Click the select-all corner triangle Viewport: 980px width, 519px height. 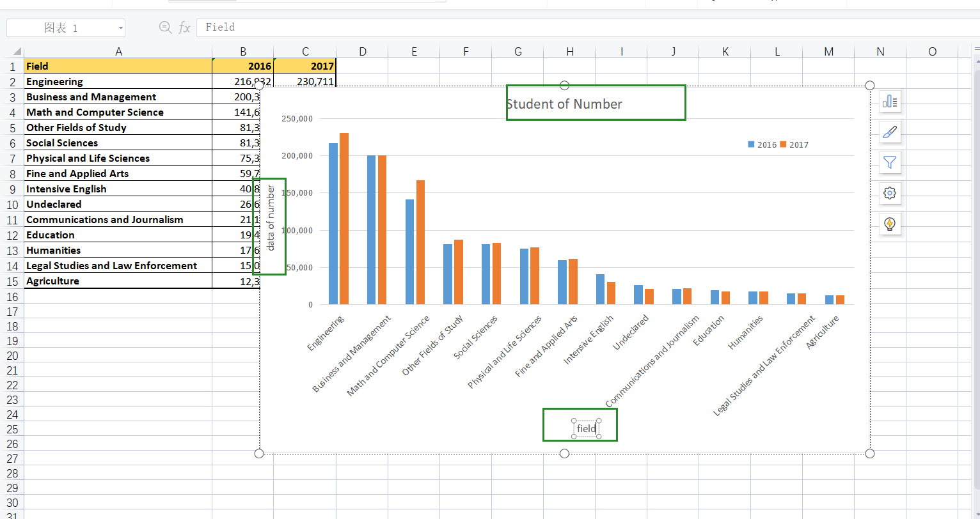tap(17, 52)
